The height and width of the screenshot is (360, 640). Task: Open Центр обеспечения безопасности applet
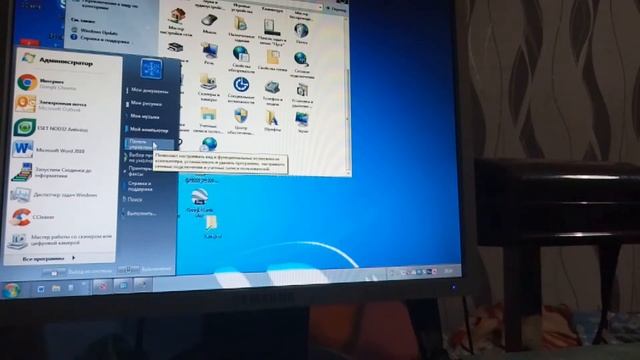pos(241,121)
